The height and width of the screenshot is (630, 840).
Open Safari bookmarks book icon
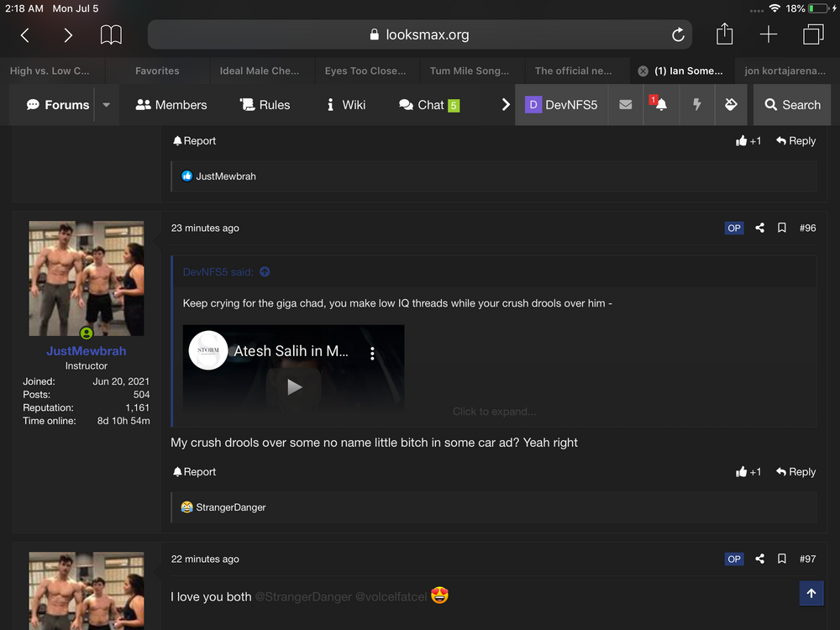111,35
